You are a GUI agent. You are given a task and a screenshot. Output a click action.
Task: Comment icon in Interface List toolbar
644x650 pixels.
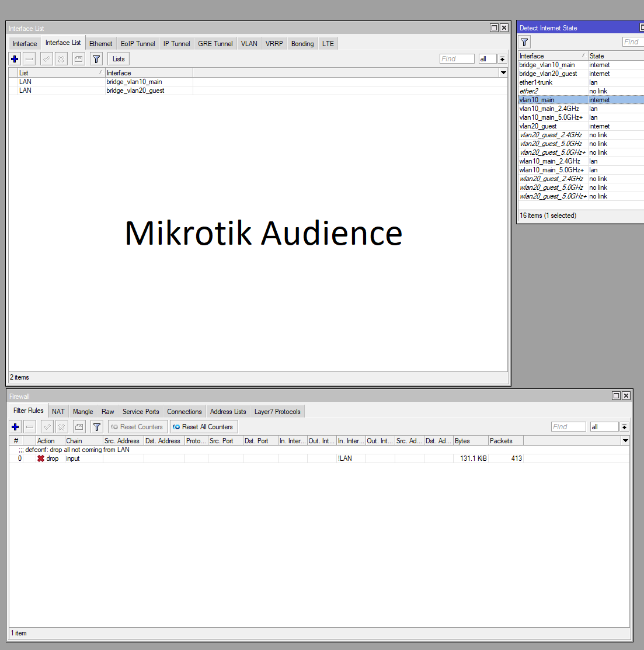tap(78, 59)
